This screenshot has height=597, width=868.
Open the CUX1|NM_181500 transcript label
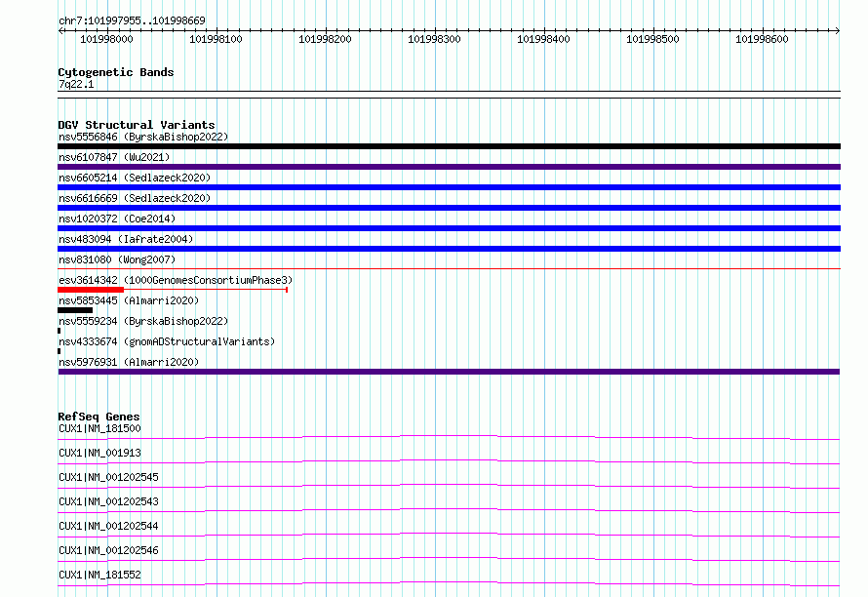[x=99, y=428]
